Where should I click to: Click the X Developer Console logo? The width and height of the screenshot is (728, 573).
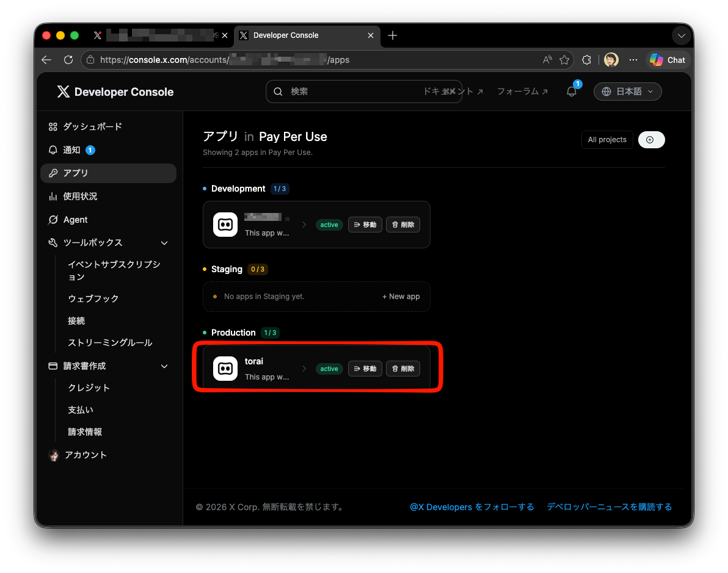(115, 92)
